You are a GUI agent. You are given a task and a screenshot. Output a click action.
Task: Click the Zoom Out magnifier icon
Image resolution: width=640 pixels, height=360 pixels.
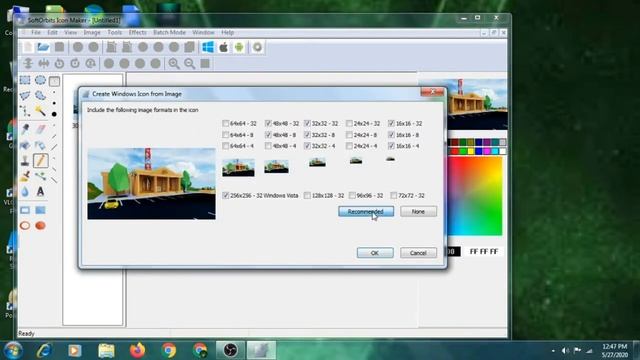pyautogui.click(x=189, y=63)
